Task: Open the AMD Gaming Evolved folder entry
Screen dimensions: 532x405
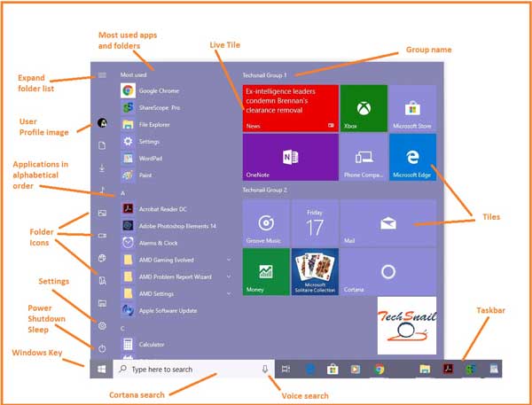Action: pos(176,260)
